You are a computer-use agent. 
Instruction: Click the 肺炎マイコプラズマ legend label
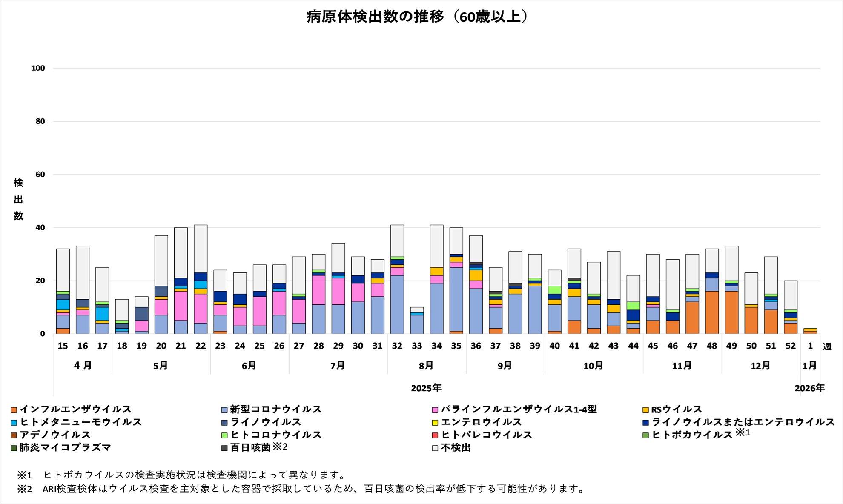pos(65,448)
